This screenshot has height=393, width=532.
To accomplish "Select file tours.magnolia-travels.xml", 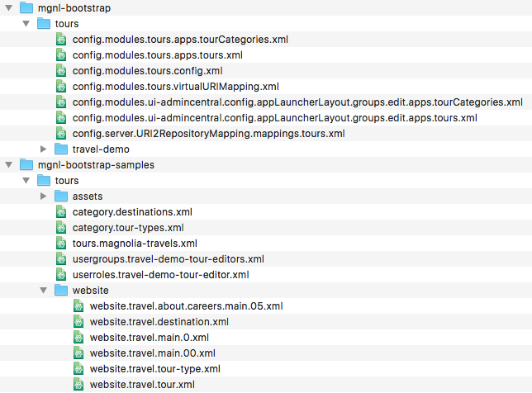I will pyautogui.click(x=135, y=244).
